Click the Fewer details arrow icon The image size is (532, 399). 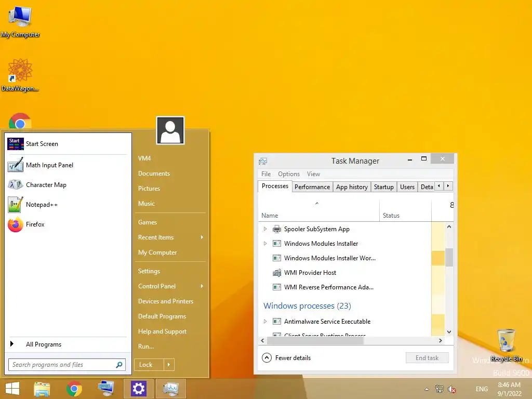[x=267, y=357]
